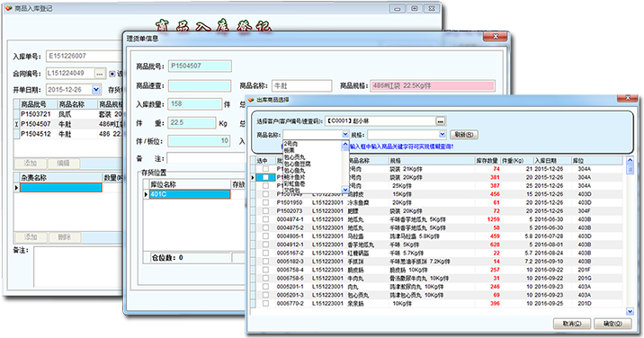Click the pink 商品规格 field

433,85
